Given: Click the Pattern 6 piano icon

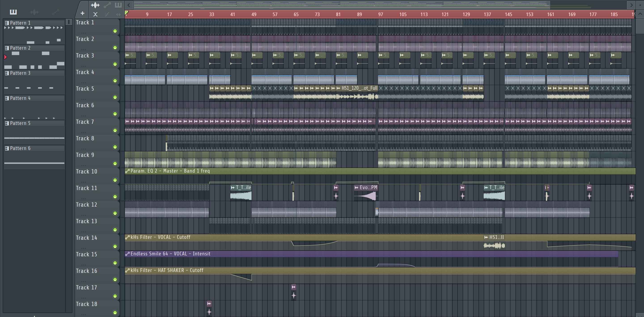Looking at the screenshot, I should (7, 148).
